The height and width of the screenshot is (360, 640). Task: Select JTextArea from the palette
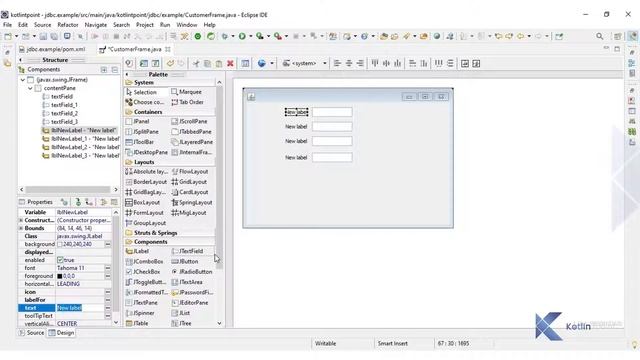pyautogui.click(x=187, y=282)
